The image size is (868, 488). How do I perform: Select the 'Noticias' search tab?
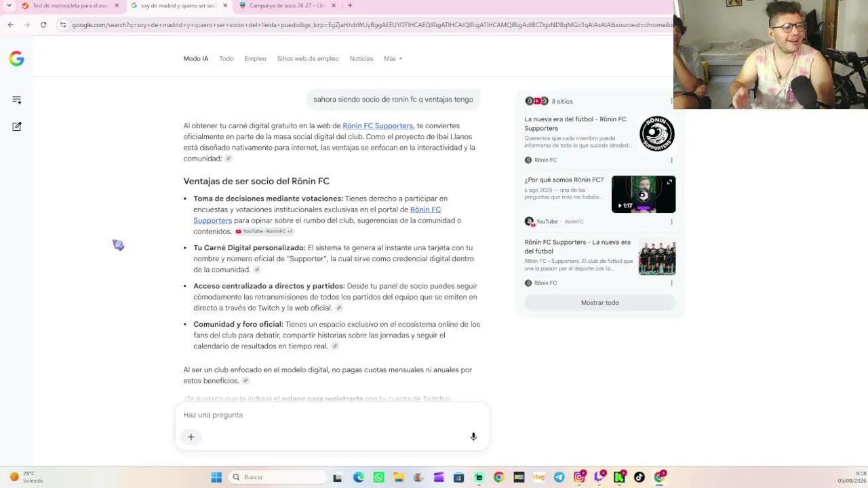361,59
